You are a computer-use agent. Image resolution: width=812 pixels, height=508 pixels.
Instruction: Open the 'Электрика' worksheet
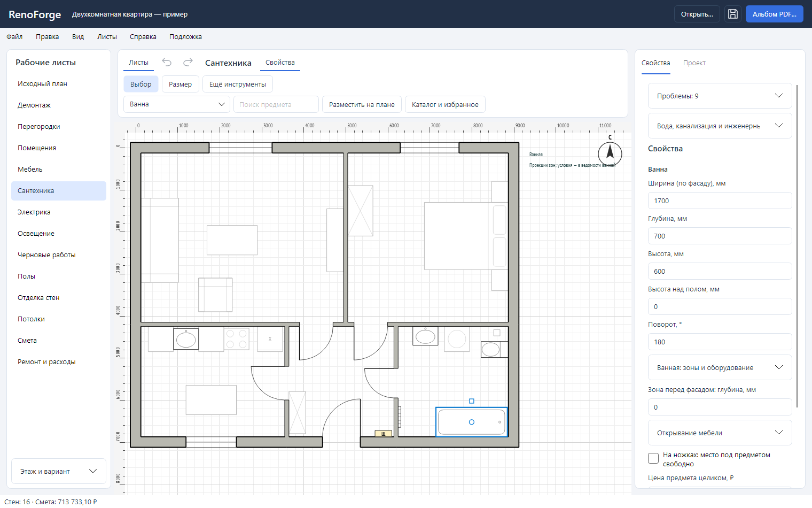point(59,212)
